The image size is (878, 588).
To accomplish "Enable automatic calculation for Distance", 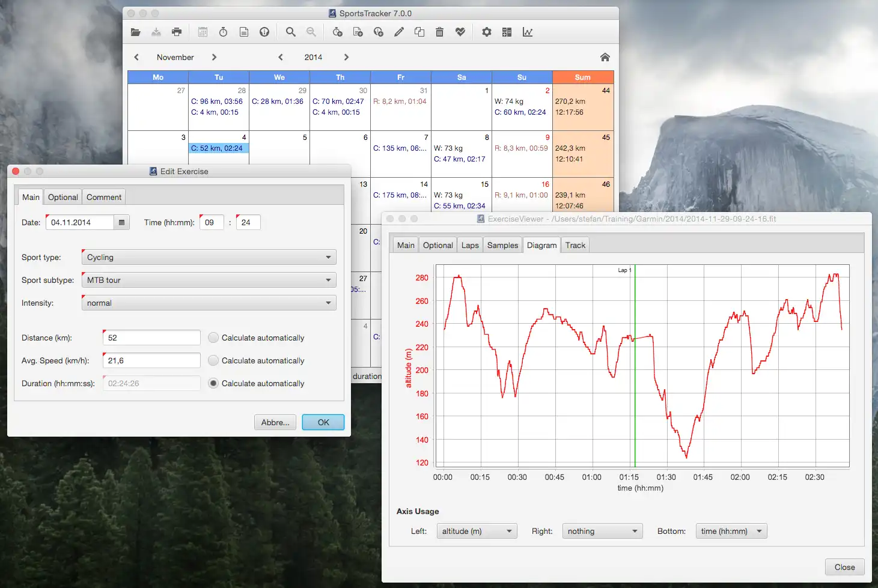I will pyautogui.click(x=213, y=338).
